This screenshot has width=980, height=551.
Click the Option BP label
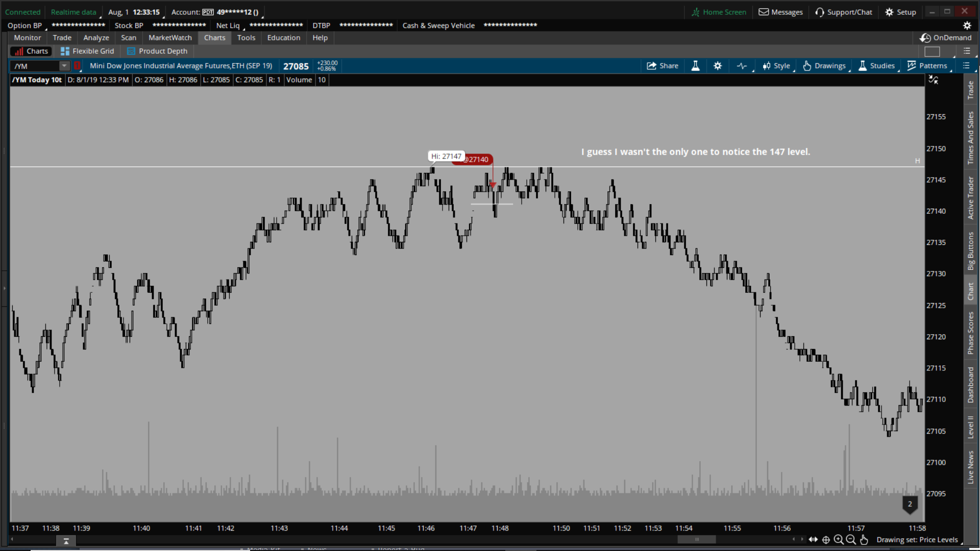(x=24, y=26)
